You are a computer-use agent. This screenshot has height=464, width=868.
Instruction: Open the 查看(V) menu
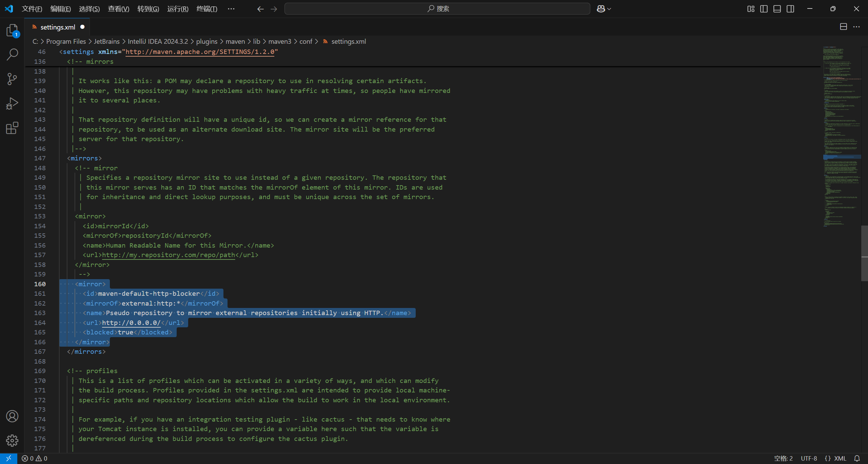point(119,9)
